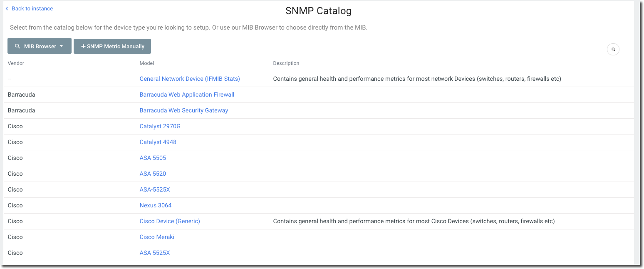This screenshot has width=644, height=269.
Task: Go back via Back to instance link
Action: tap(32, 8)
